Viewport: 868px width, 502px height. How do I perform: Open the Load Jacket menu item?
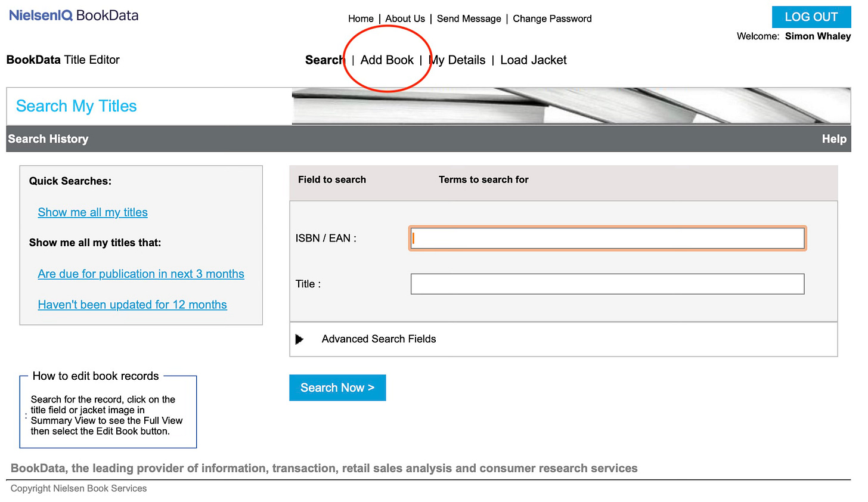point(534,60)
